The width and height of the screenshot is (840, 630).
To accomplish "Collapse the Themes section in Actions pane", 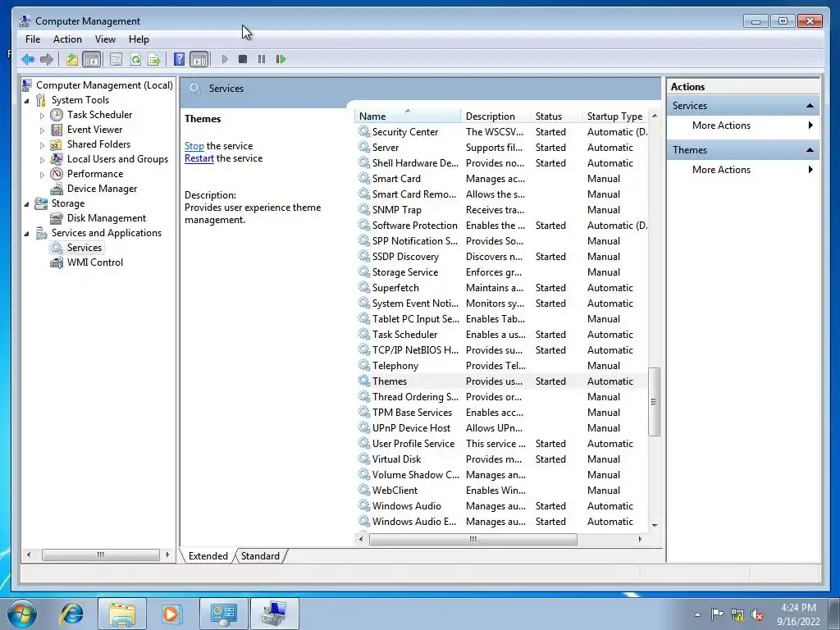I will pyautogui.click(x=810, y=150).
